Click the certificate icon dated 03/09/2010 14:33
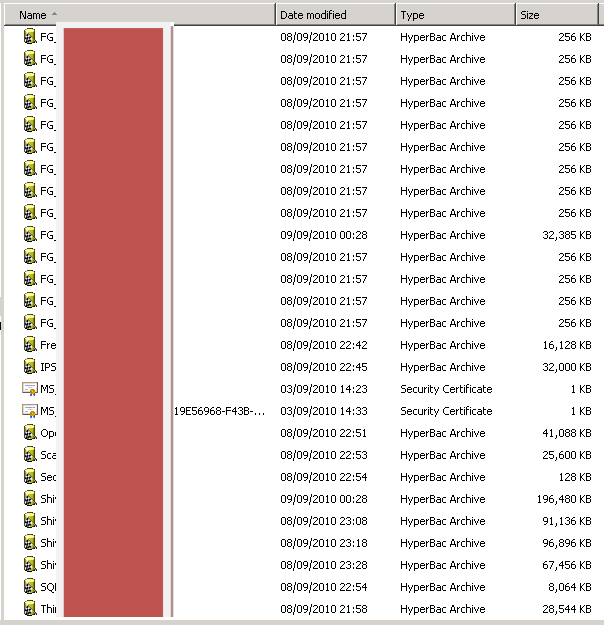 click(x=29, y=411)
